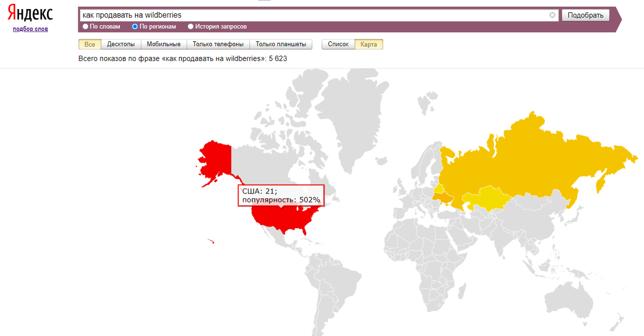Image resolution: width=644 pixels, height=336 pixels.
Task: Click the search field with wildberries query
Action: [x=319, y=15]
